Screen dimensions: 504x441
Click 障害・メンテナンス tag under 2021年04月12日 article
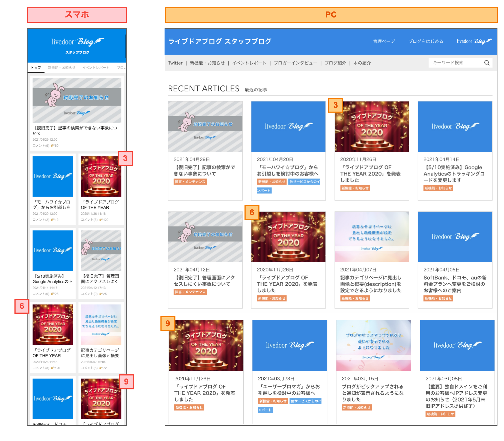(x=190, y=292)
